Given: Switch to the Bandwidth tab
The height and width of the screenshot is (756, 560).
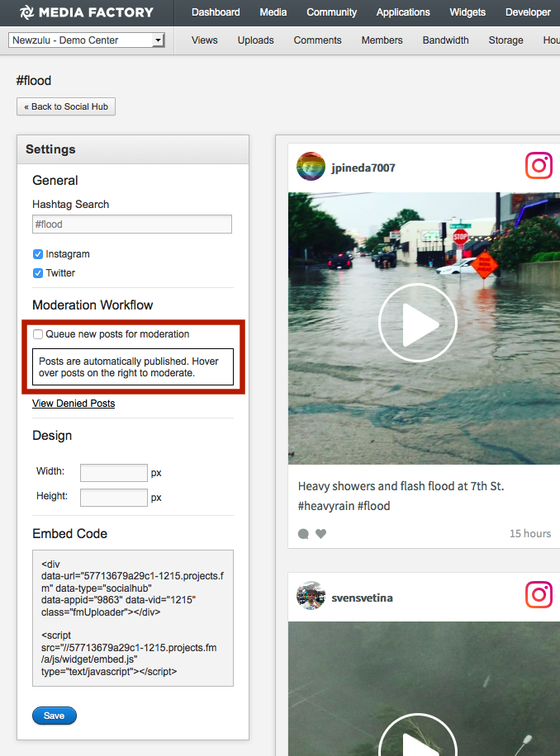Looking at the screenshot, I should 445,40.
